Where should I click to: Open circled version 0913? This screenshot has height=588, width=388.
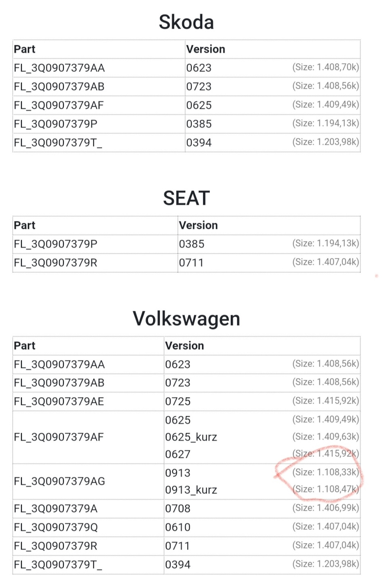(x=178, y=473)
